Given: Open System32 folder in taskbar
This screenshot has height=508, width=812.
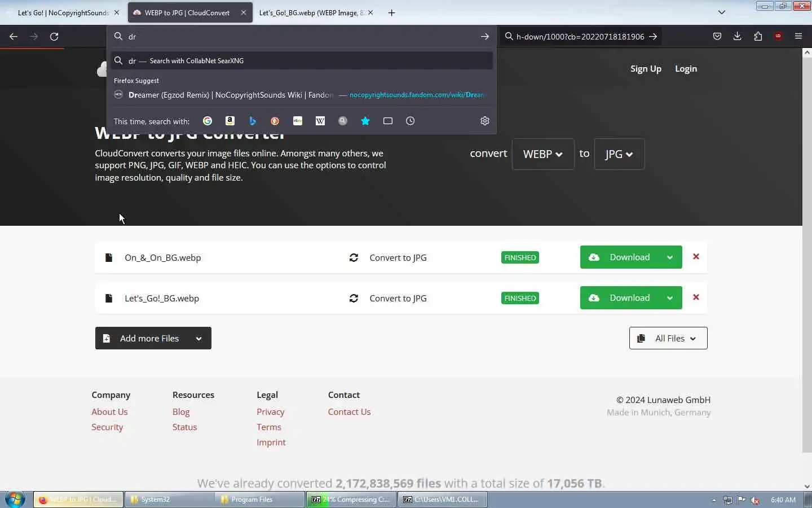Looking at the screenshot, I should [169, 500].
